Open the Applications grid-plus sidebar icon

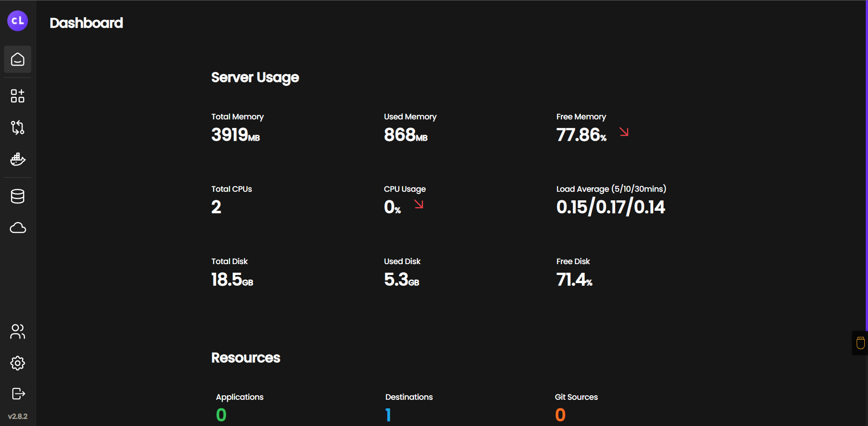[x=18, y=96]
